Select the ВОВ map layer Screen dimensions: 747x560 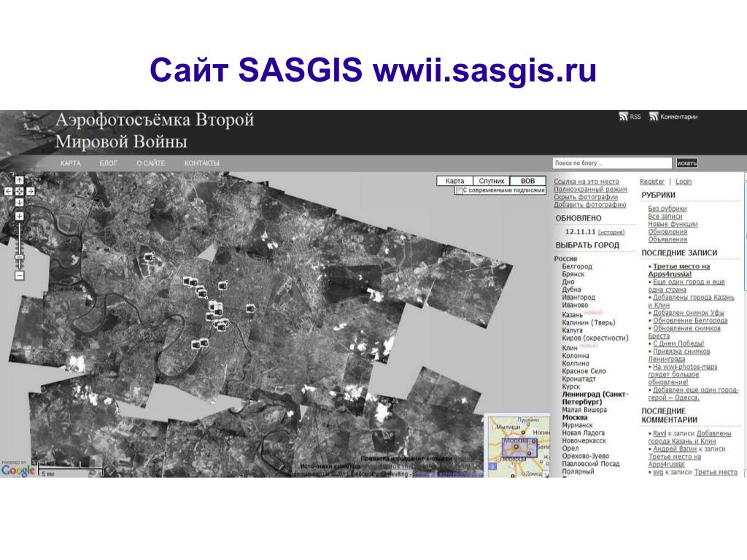pyautogui.click(x=527, y=181)
